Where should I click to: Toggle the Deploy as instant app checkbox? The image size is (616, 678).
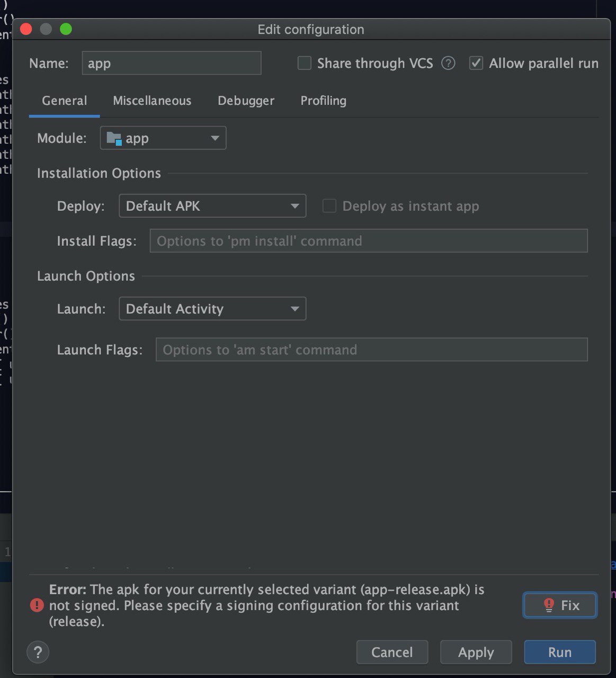tap(329, 206)
